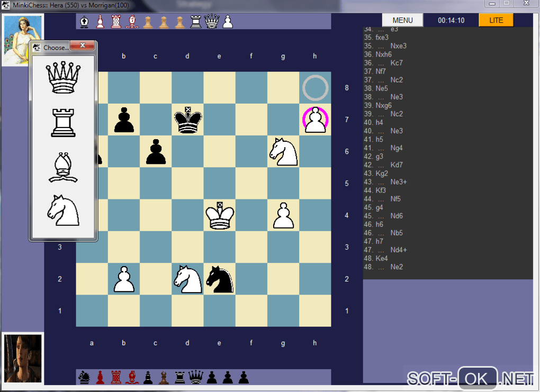The height and width of the screenshot is (392, 540).
Task: Click move '42. g3' in the move list
Action: pos(373,157)
